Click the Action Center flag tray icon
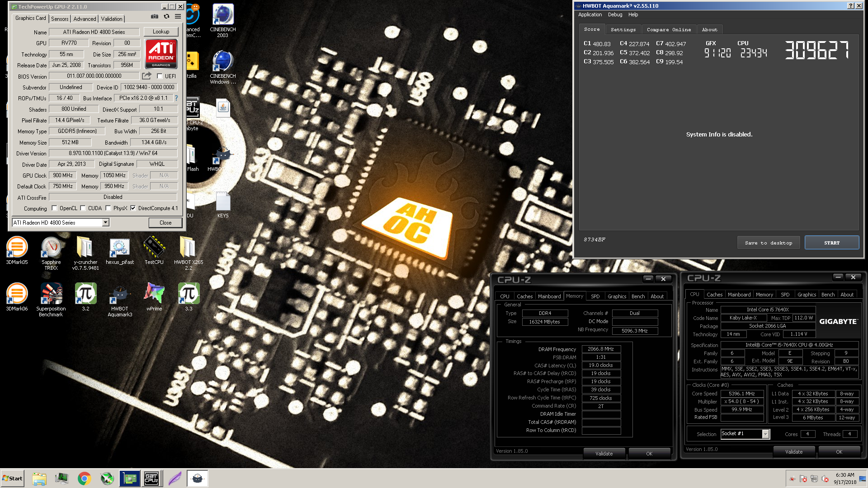Screen dimensions: 868x488 click(x=803, y=479)
